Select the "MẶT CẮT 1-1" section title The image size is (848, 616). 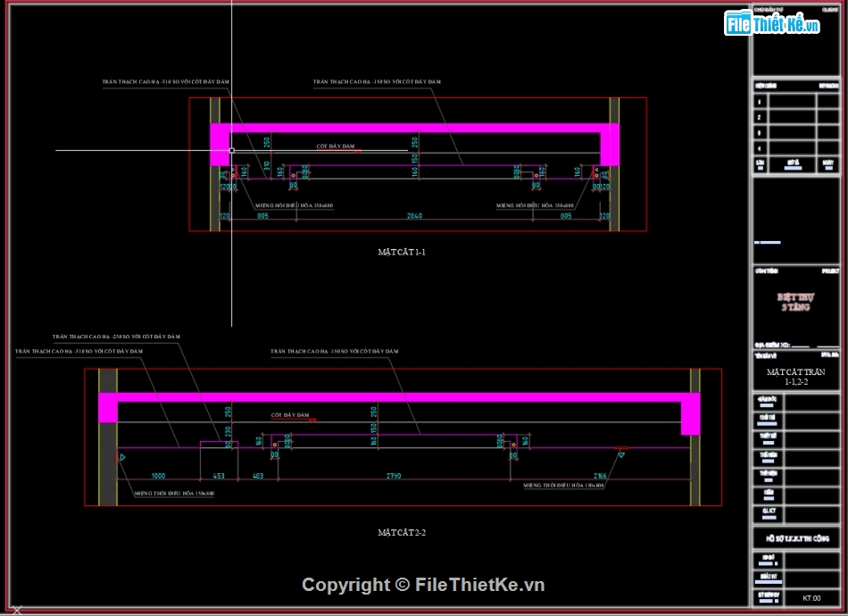402,252
